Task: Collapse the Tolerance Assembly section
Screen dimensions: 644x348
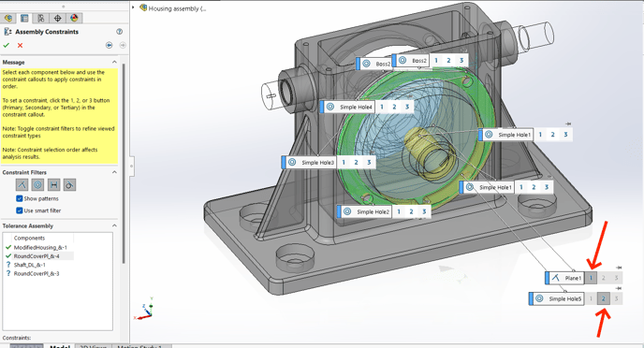Action: [114, 225]
